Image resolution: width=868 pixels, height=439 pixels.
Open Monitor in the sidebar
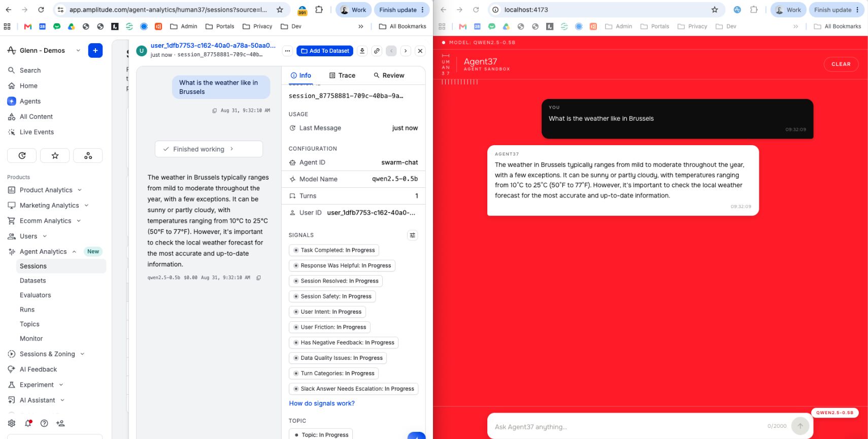point(31,339)
